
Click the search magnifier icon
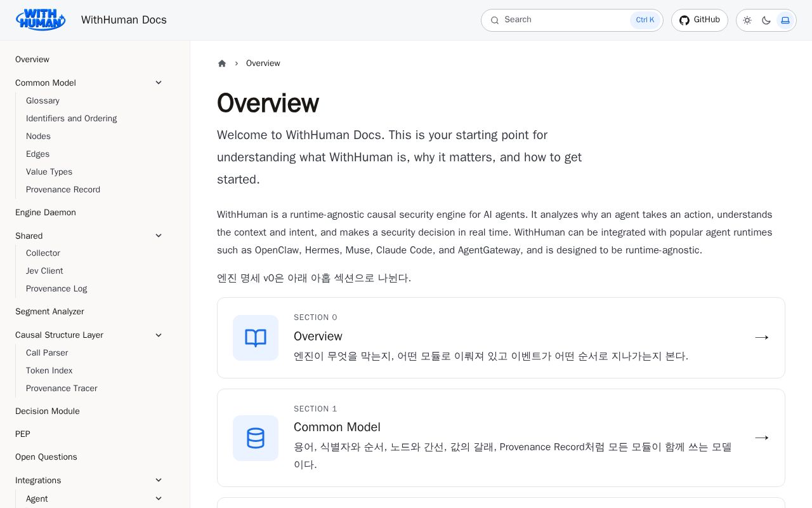pos(495,20)
